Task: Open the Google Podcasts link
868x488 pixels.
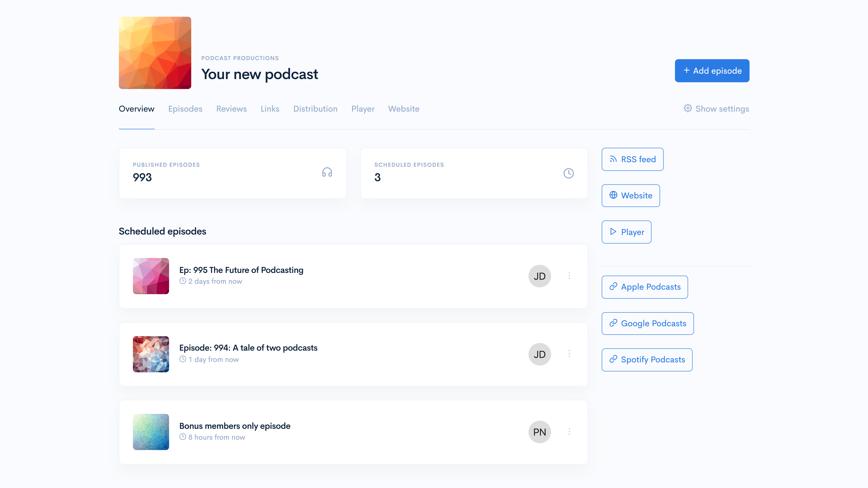Action: [x=648, y=323]
